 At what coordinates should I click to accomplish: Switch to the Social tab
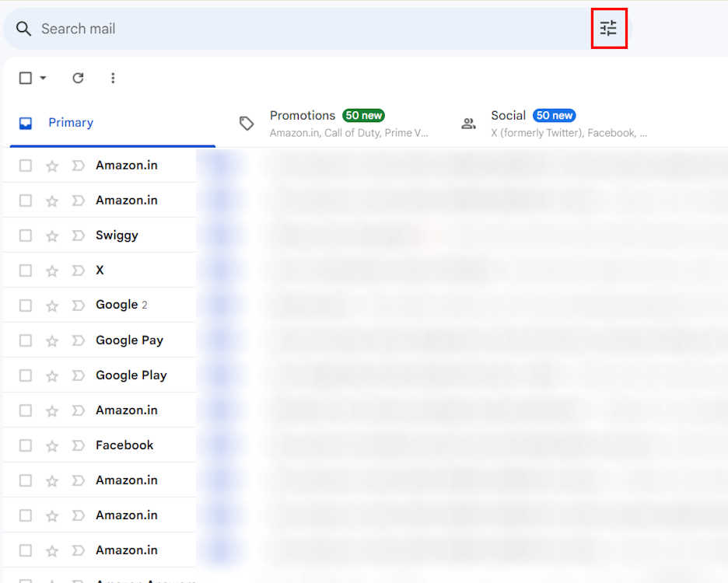pos(509,115)
